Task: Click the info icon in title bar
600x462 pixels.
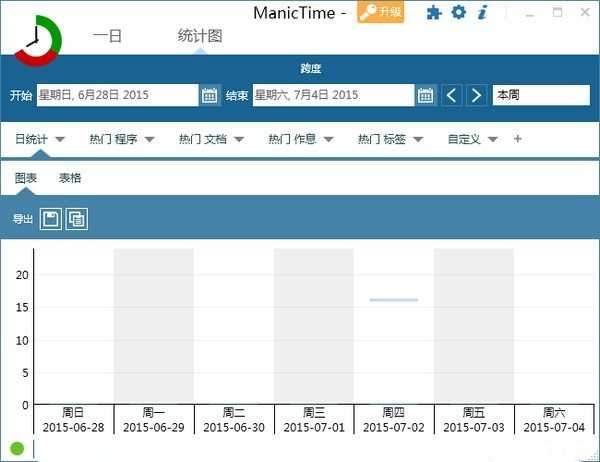Action: click(x=483, y=13)
